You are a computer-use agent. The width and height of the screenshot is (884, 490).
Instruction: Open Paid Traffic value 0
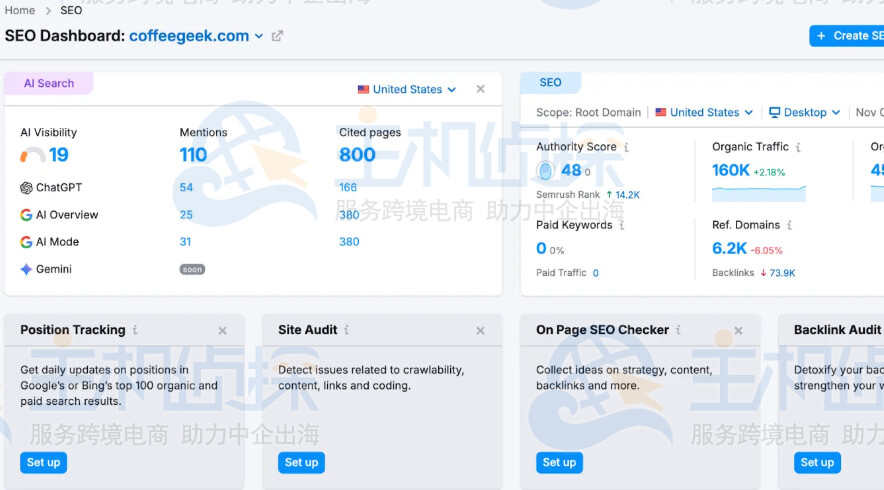595,273
